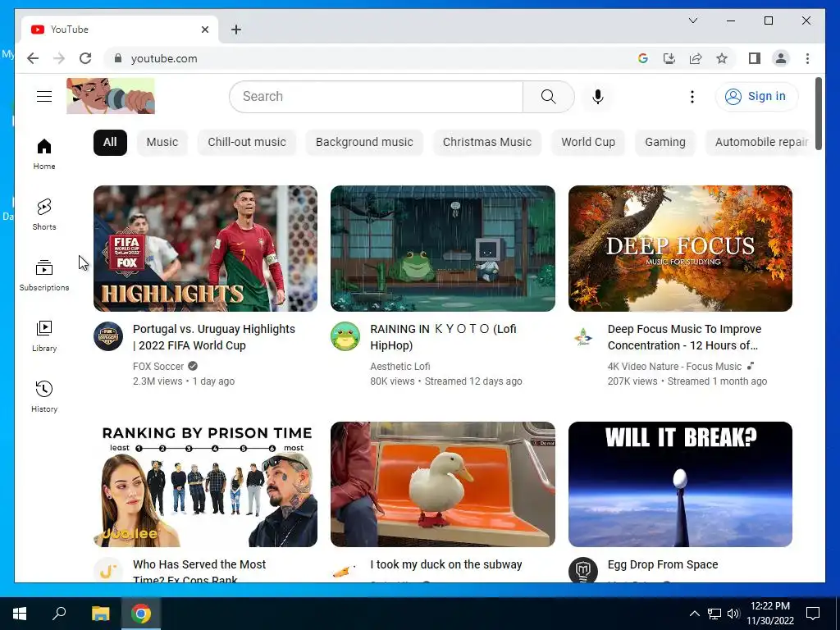Open History from sidebar
Viewport: 840px width, 630px height.
tap(44, 396)
